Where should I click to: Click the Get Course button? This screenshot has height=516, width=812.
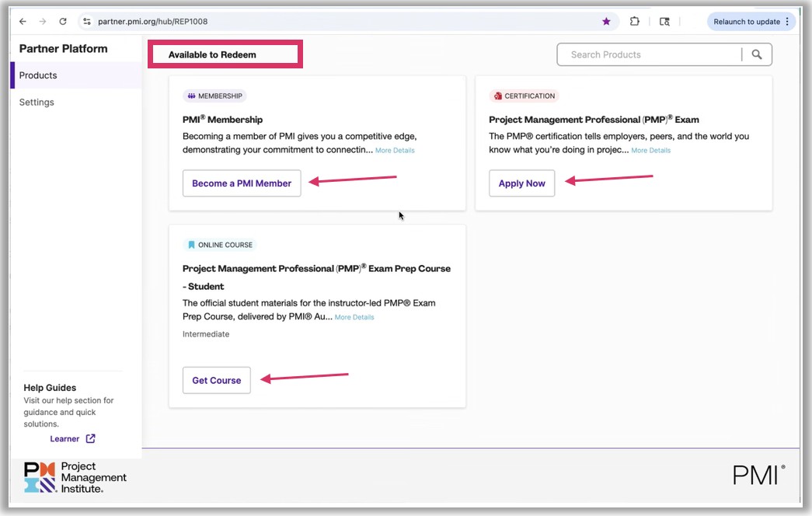pos(217,380)
